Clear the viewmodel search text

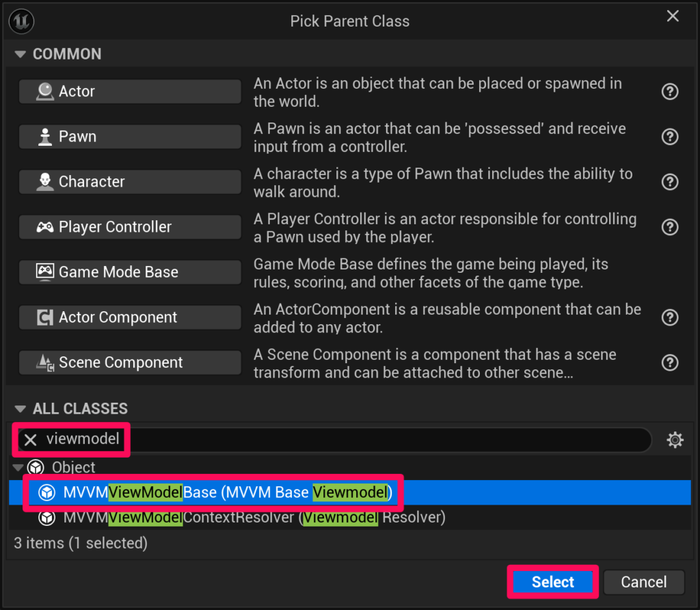[x=31, y=440]
